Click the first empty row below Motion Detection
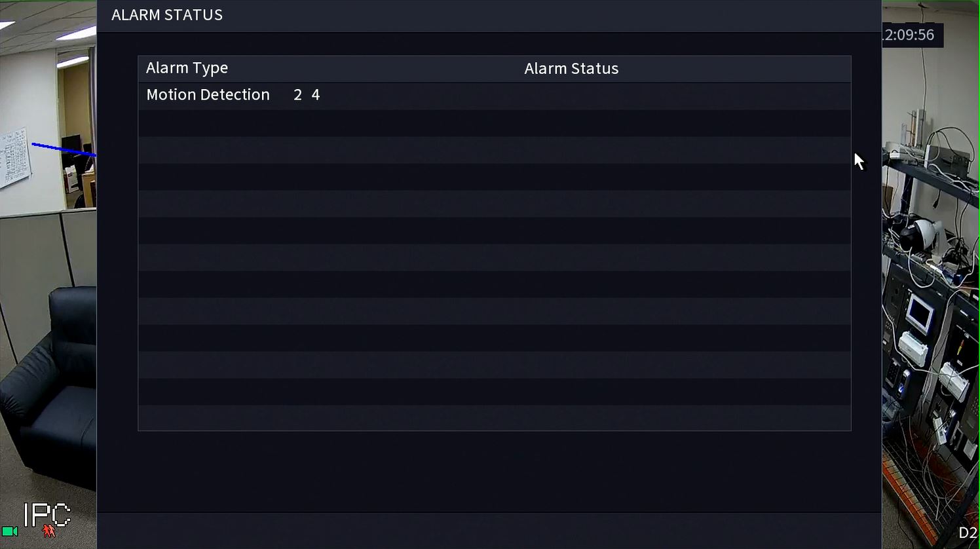 494,123
